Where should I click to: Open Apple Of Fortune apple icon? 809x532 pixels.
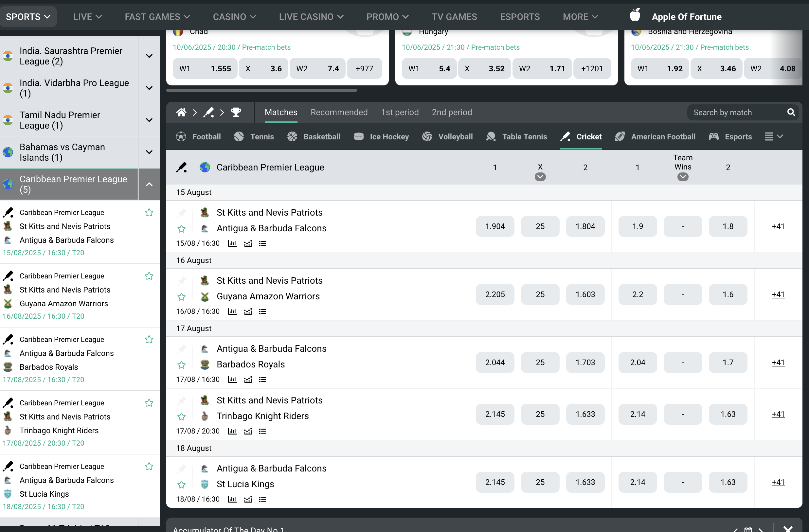coord(635,15)
